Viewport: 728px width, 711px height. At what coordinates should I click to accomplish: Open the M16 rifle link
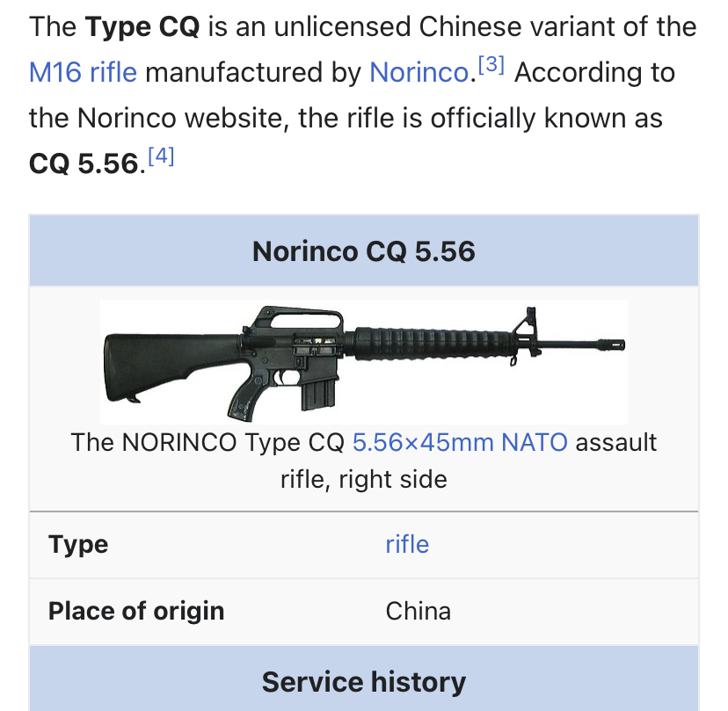(x=83, y=72)
